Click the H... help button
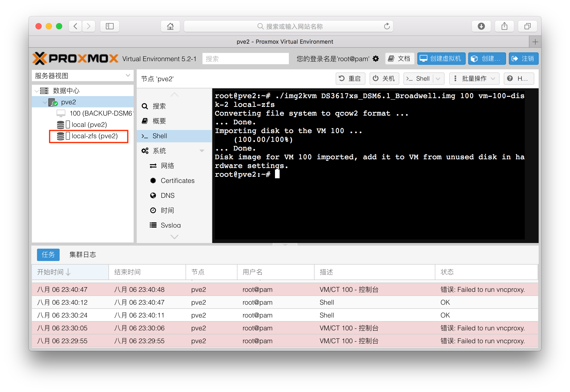 point(519,79)
